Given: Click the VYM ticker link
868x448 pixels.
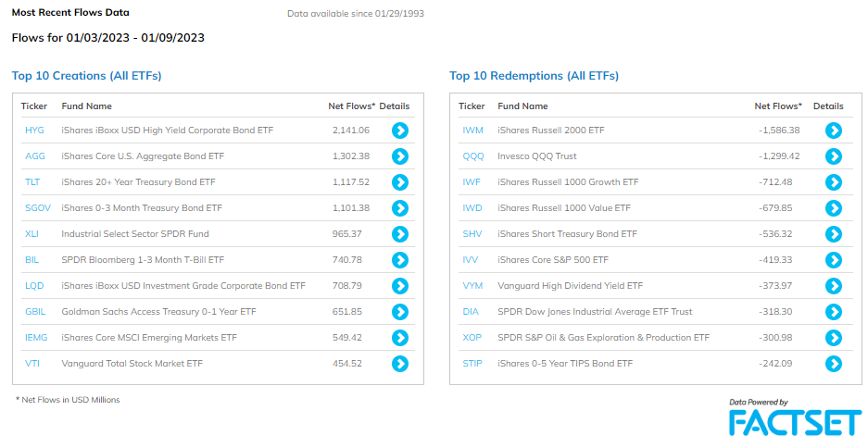Looking at the screenshot, I should 472,286.
